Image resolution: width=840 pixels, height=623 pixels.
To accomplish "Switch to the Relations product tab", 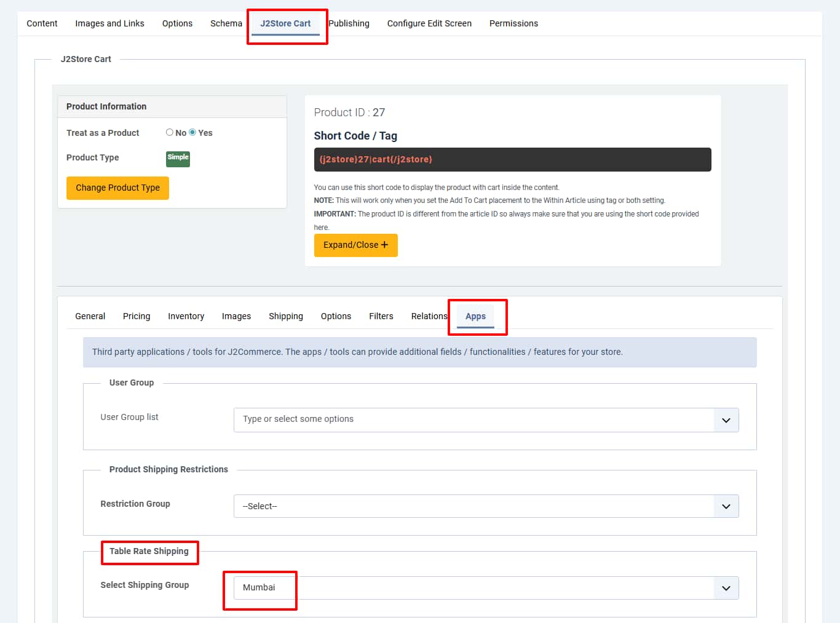I will [429, 316].
